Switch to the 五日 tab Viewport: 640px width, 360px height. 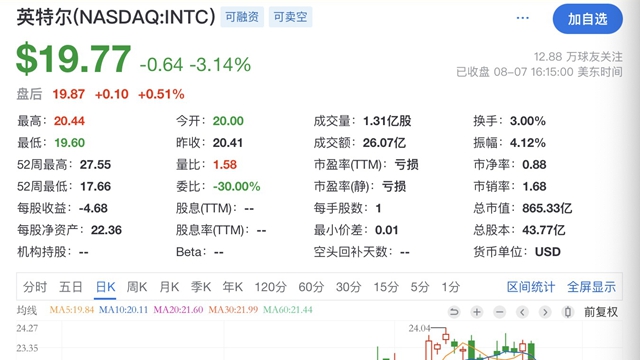tap(71, 287)
